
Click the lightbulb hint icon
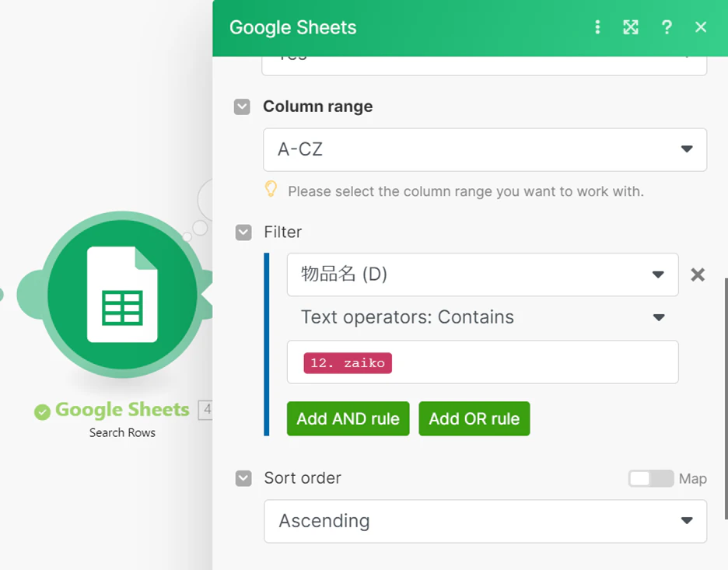(271, 189)
